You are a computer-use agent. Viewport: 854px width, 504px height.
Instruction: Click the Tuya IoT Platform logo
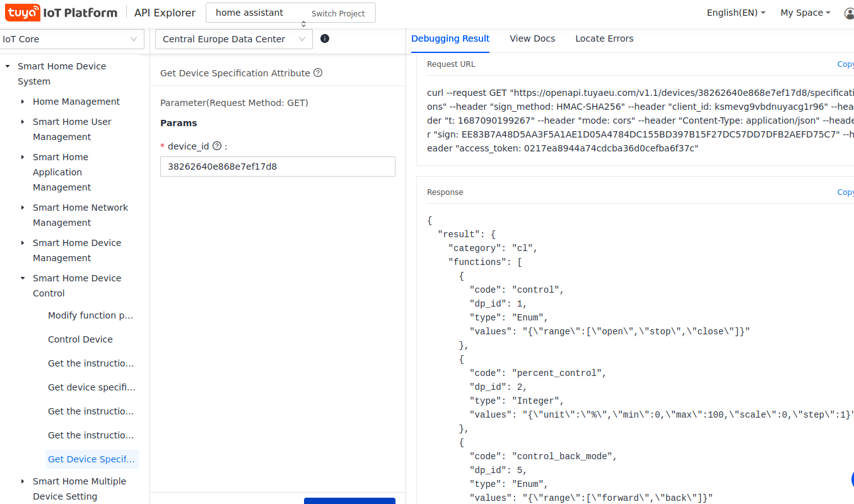pyautogui.click(x=62, y=13)
